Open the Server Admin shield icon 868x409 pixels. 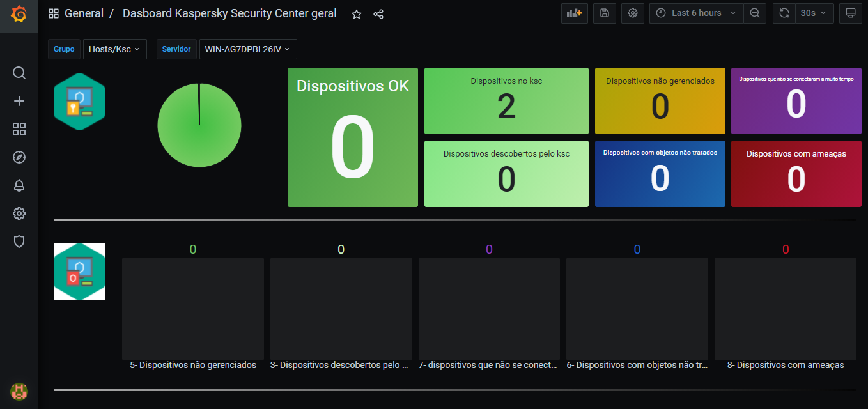[x=19, y=241]
